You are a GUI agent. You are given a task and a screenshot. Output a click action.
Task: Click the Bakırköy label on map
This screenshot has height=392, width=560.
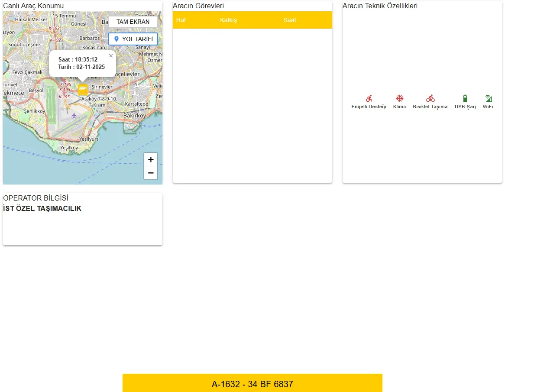pyautogui.click(x=135, y=116)
